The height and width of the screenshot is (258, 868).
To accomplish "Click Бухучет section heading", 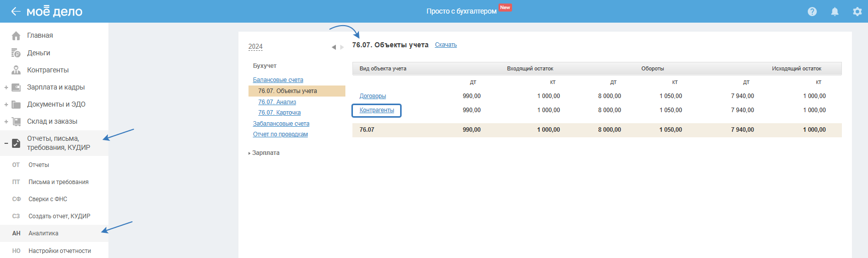I will coord(265,66).
